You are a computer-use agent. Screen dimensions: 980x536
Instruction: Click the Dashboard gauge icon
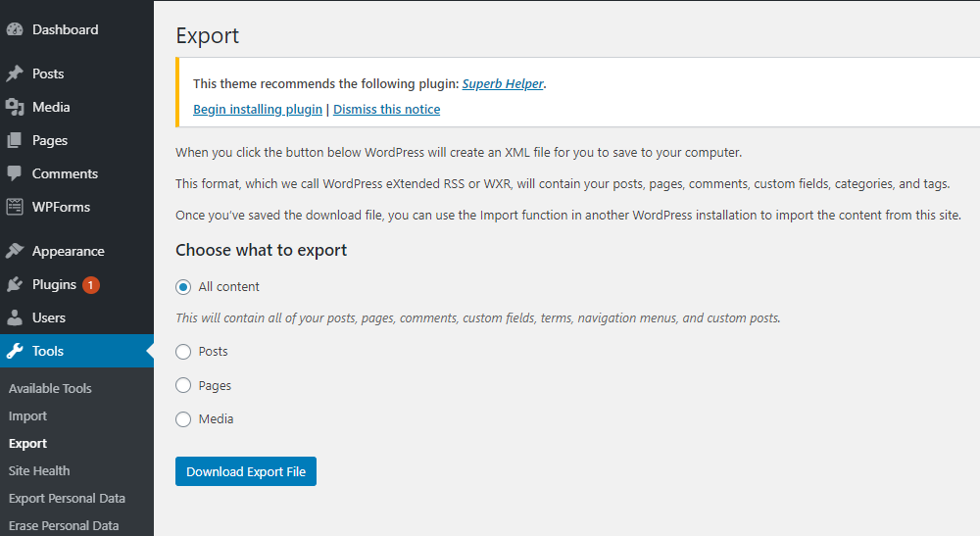(x=15, y=29)
